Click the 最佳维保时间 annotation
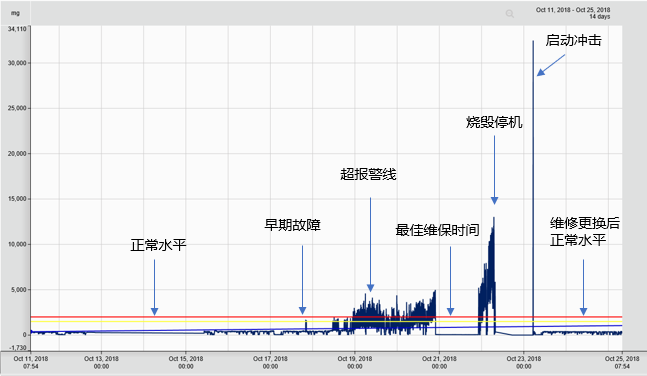 (x=437, y=230)
